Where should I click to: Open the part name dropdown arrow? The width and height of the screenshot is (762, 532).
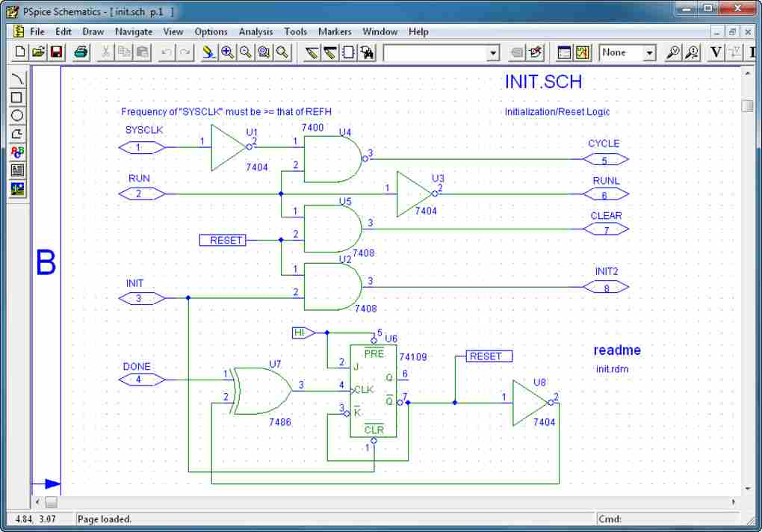493,52
